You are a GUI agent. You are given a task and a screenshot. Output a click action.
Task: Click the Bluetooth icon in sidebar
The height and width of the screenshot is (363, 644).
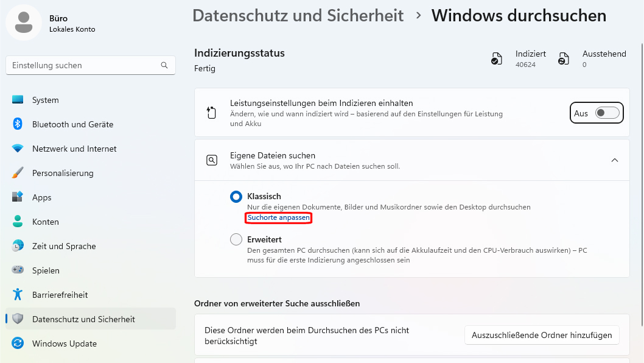click(18, 124)
